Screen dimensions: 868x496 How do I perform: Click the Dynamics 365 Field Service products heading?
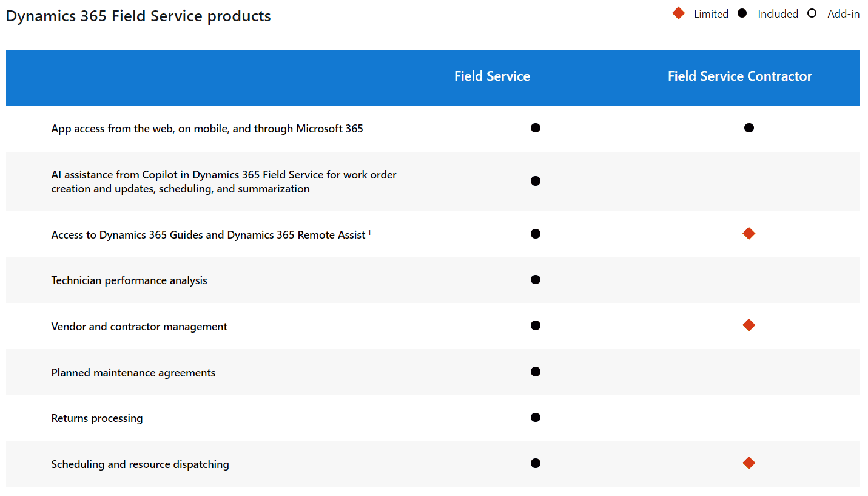tap(138, 16)
